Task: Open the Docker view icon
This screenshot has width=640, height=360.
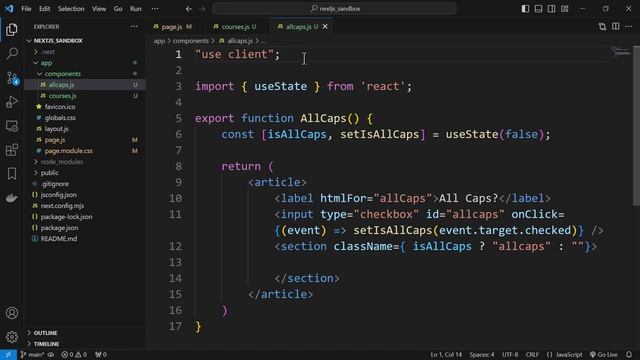Action: [x=12, y=198]
